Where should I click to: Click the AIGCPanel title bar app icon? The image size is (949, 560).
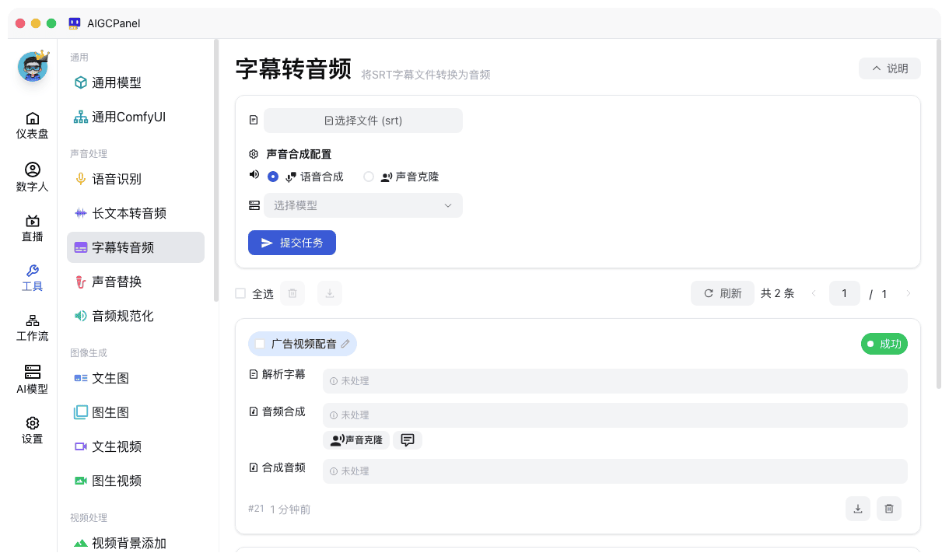pos(75,23)
